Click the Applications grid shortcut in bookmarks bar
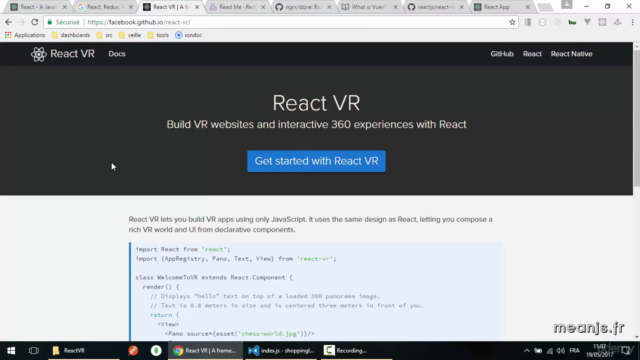 [25, 35]
